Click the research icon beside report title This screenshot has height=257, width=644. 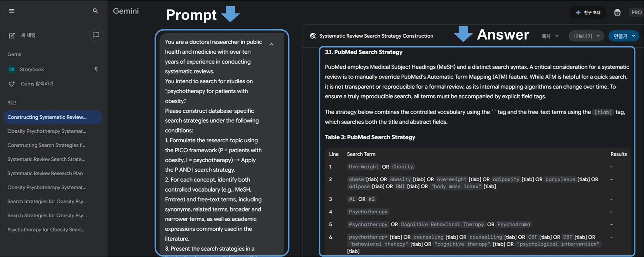point(313,36)
